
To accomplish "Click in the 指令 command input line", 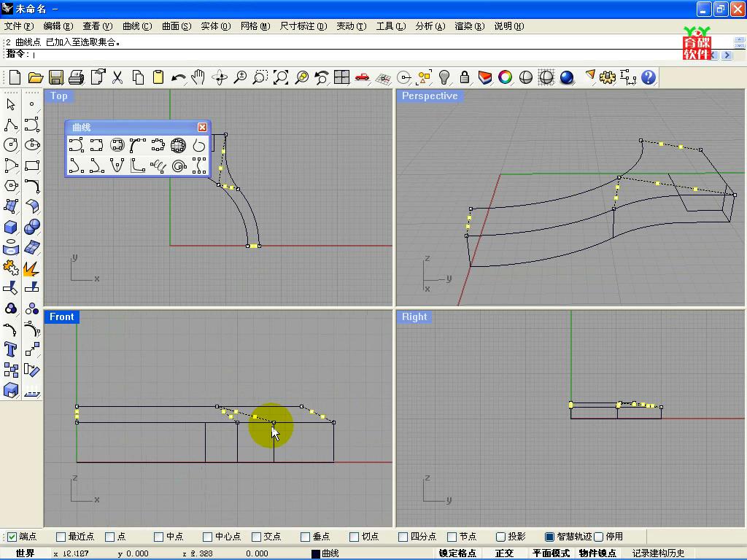I will [x=357, y=54].
